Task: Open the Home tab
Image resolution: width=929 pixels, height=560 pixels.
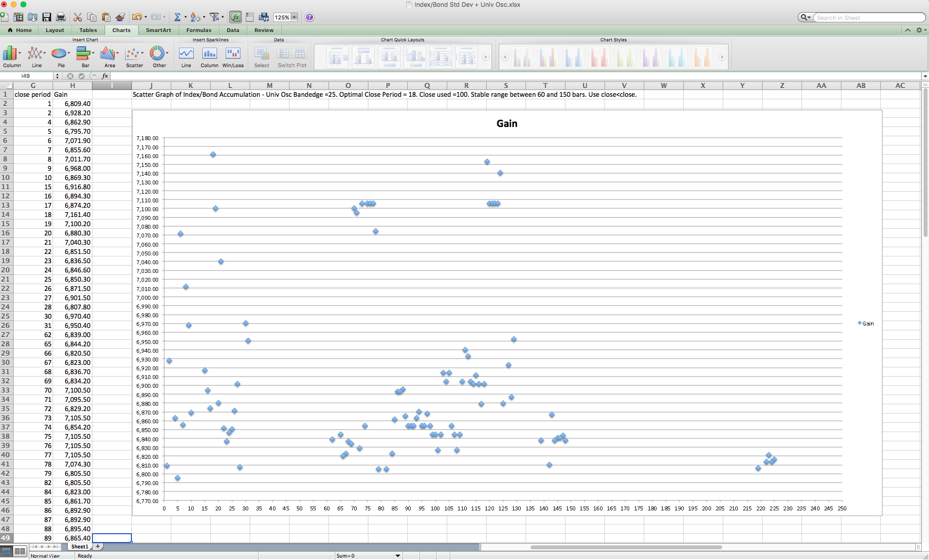Action: (20, 30)
